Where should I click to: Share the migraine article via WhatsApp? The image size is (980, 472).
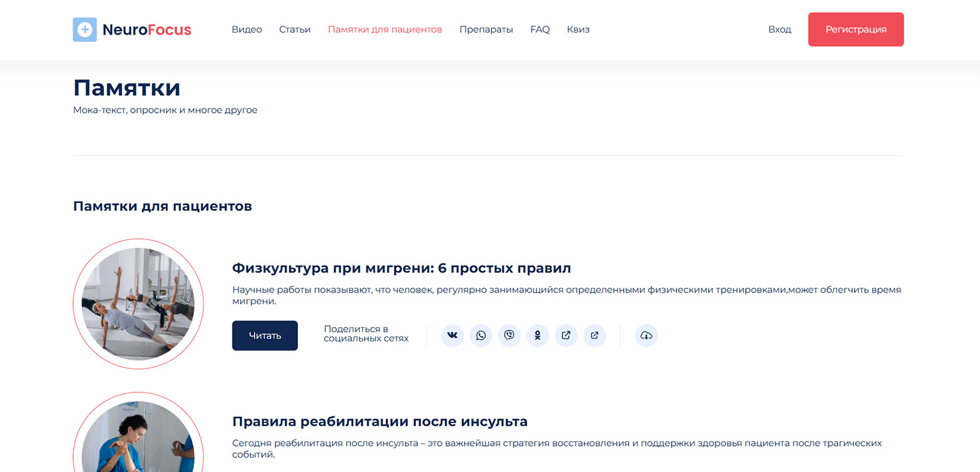pyautogui.click(x=481, y=336)
